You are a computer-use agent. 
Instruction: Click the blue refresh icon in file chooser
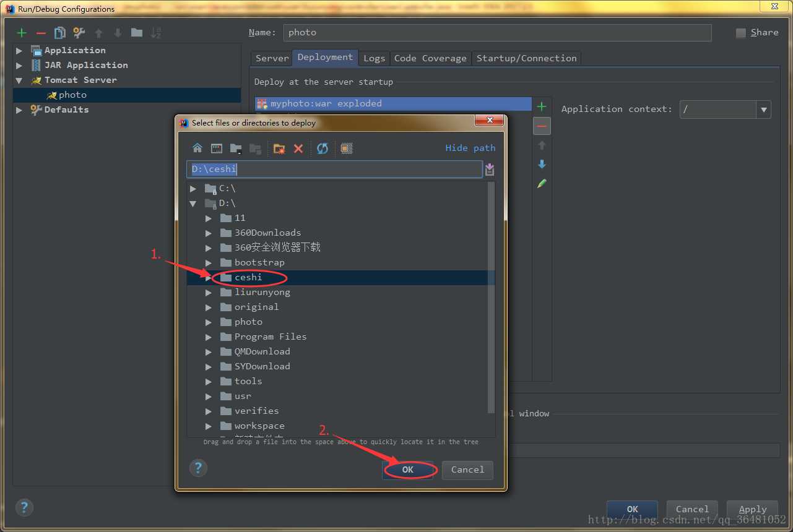[323, 148]
